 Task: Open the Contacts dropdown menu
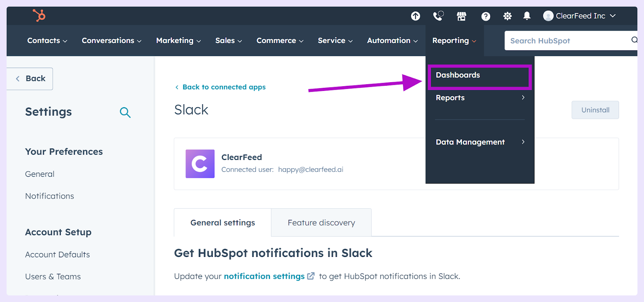tap(47, 41)
